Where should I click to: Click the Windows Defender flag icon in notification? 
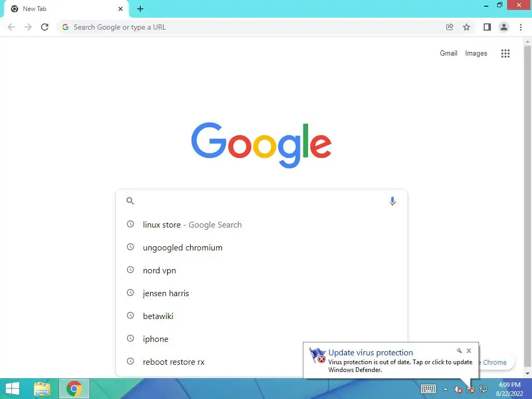[x=317, y=355]
